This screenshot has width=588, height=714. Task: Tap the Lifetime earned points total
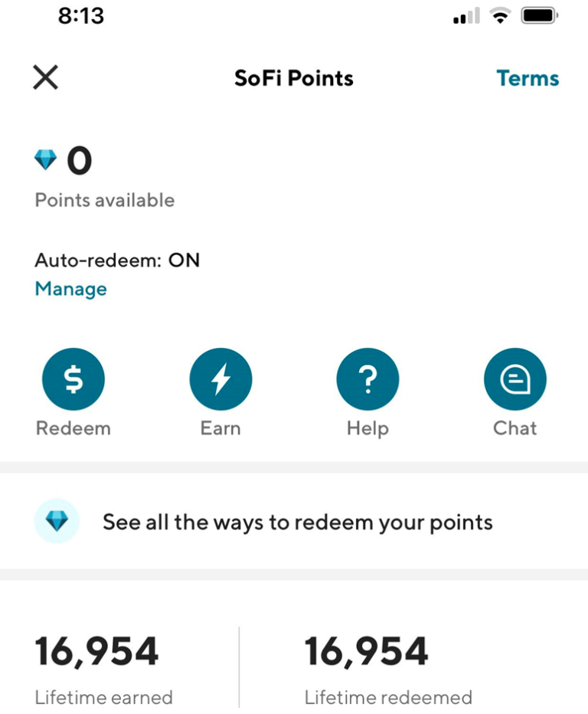click(97, 652)
